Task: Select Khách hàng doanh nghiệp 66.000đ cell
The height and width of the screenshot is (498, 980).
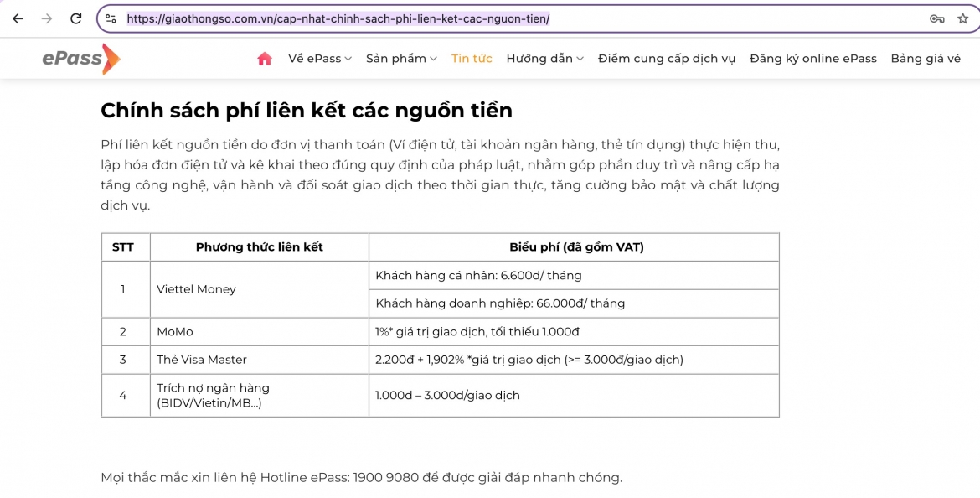Action: pyautogui.click(x=575, y=303)
